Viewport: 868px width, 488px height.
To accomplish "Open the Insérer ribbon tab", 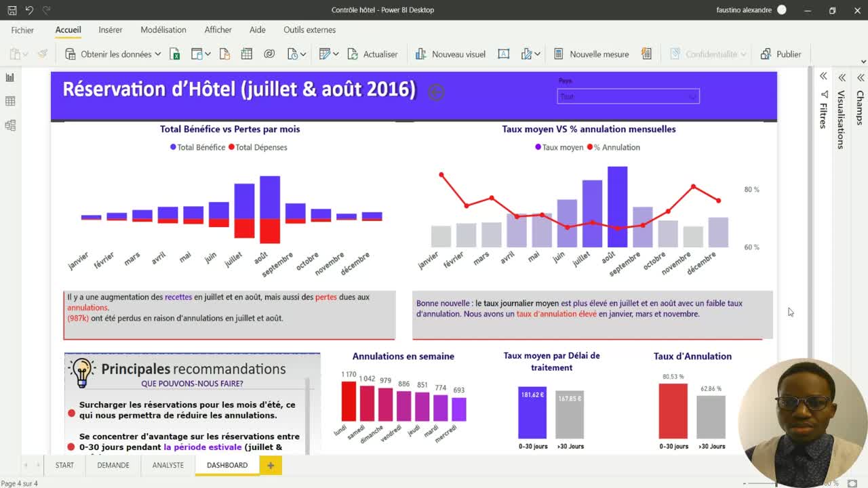I will pos(111,30).
